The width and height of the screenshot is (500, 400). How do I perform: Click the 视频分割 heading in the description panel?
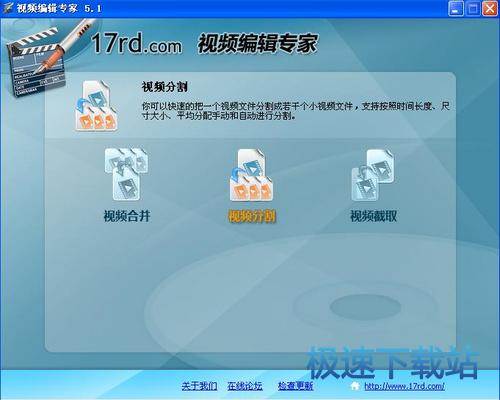165,87
